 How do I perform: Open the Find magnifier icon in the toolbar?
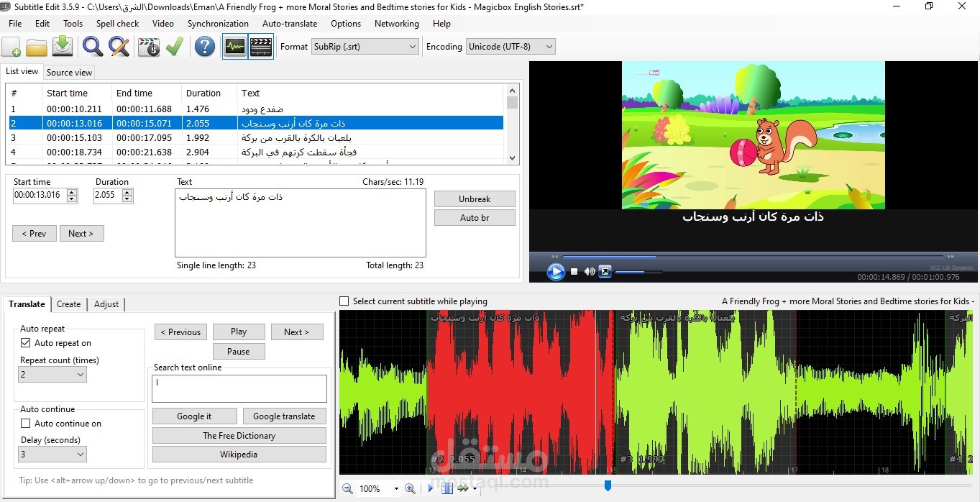coord(92,47)
